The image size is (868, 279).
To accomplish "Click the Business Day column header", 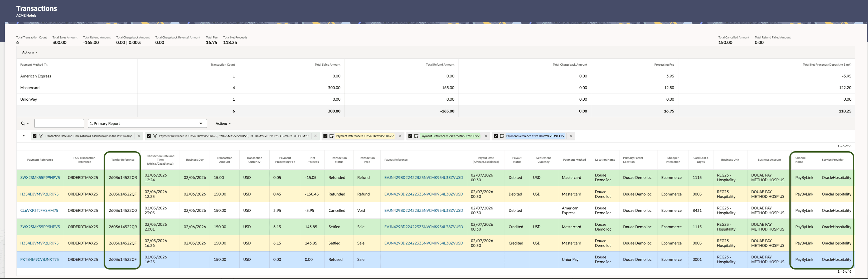I will tap(195, 160).
